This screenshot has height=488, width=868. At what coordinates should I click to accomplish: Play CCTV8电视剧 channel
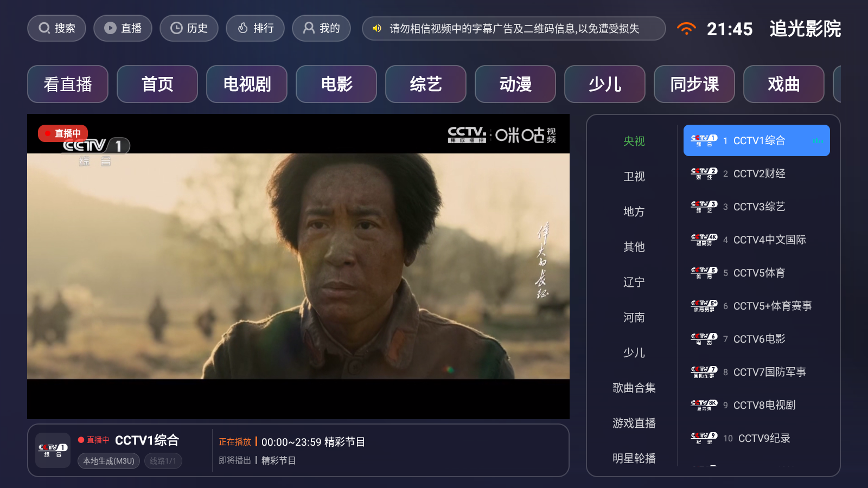click(x=757, y=405)
